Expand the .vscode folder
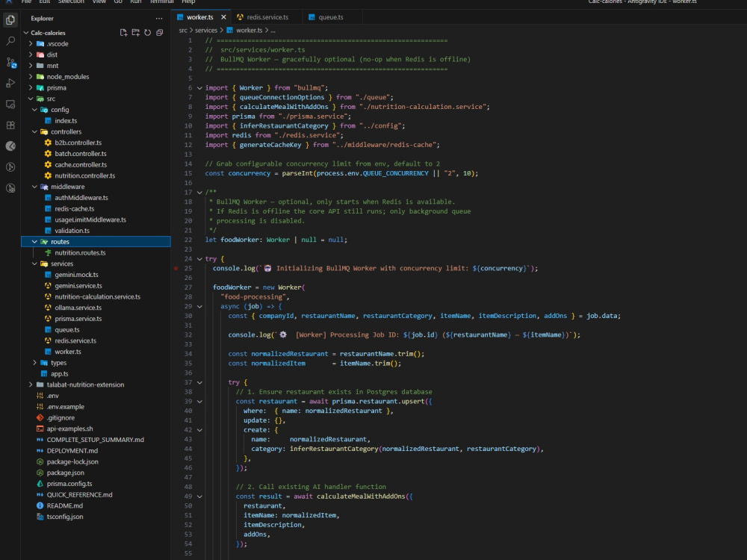747x560 pixels. 31,44
